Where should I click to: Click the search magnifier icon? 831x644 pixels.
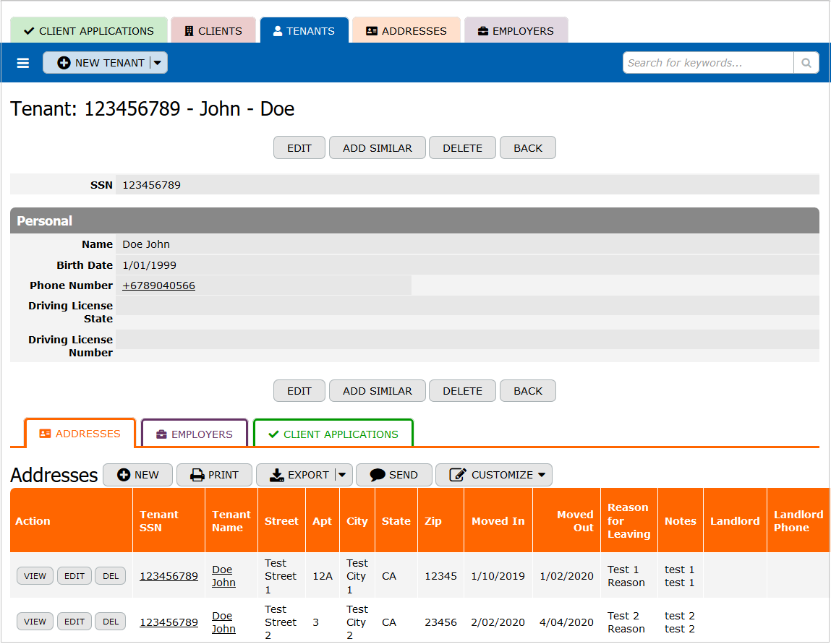pos(806,63)
